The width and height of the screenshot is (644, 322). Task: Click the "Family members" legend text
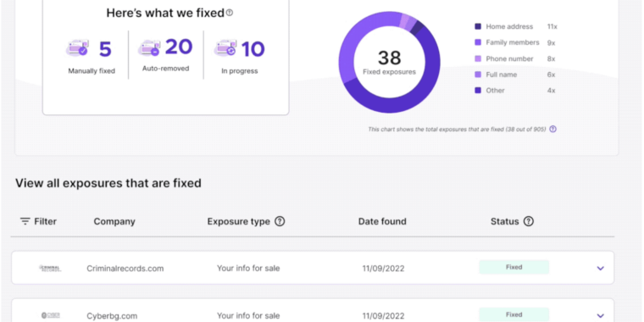513,42
